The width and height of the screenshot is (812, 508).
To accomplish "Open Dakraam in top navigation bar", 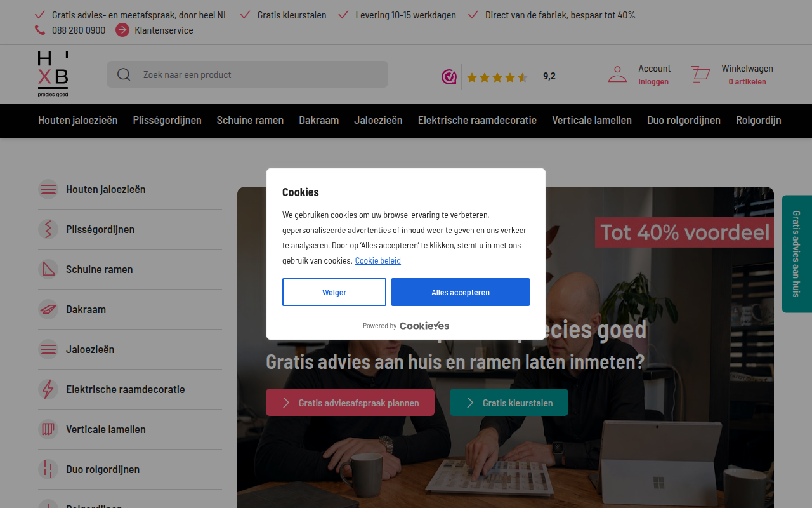I will (319, 120).
